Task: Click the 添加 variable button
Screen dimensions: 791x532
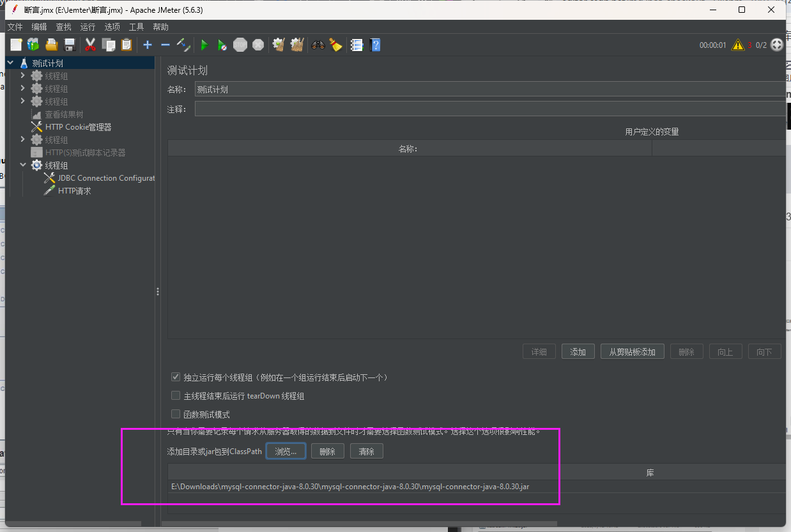Action: [578, 351]
